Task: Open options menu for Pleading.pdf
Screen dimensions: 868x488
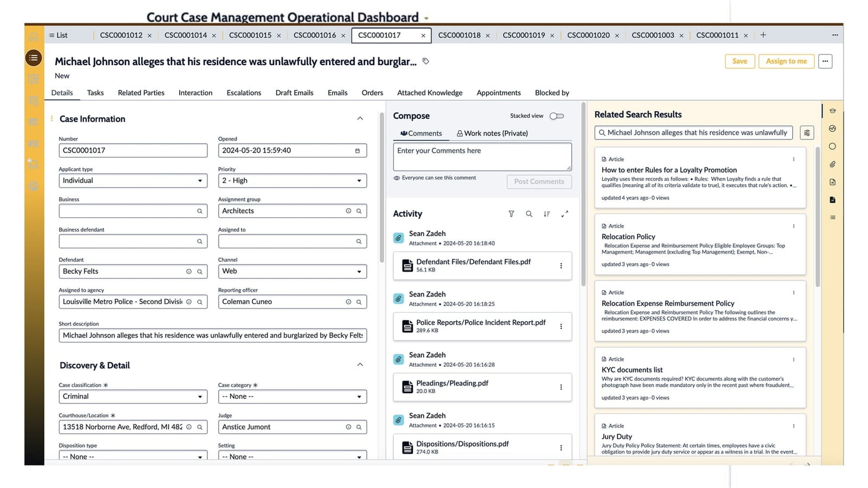Action: tap(561, 387)
